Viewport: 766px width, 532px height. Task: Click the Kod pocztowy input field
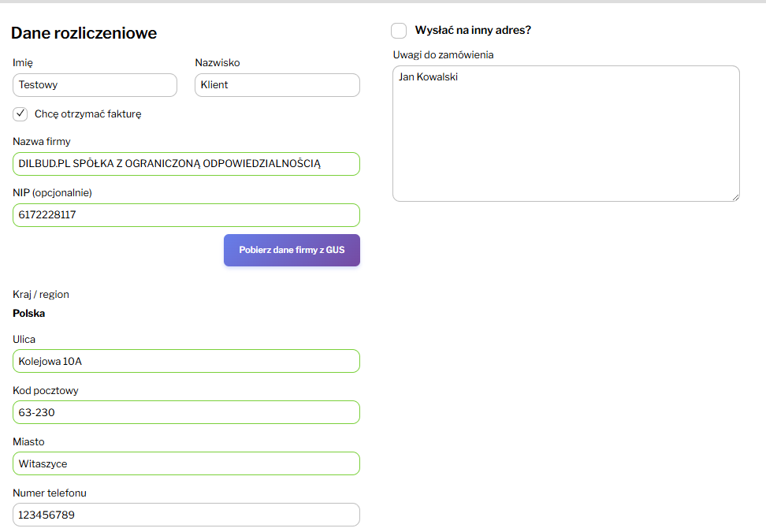186,412
